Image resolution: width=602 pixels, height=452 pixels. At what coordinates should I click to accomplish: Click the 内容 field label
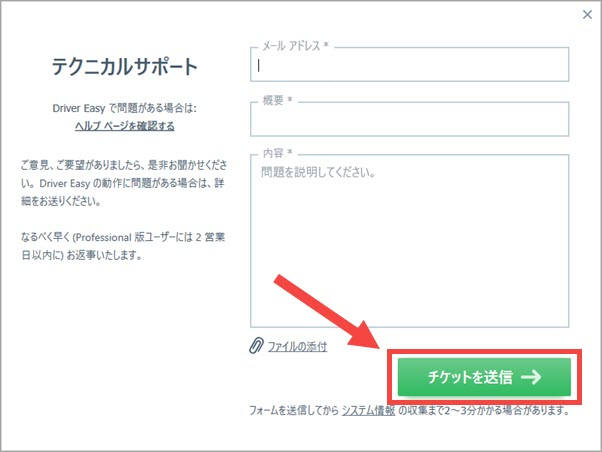pos(275,153)
